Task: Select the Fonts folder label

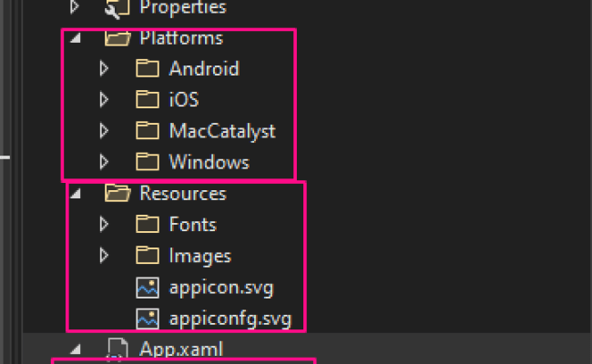Action: click(x=193, y=225)
